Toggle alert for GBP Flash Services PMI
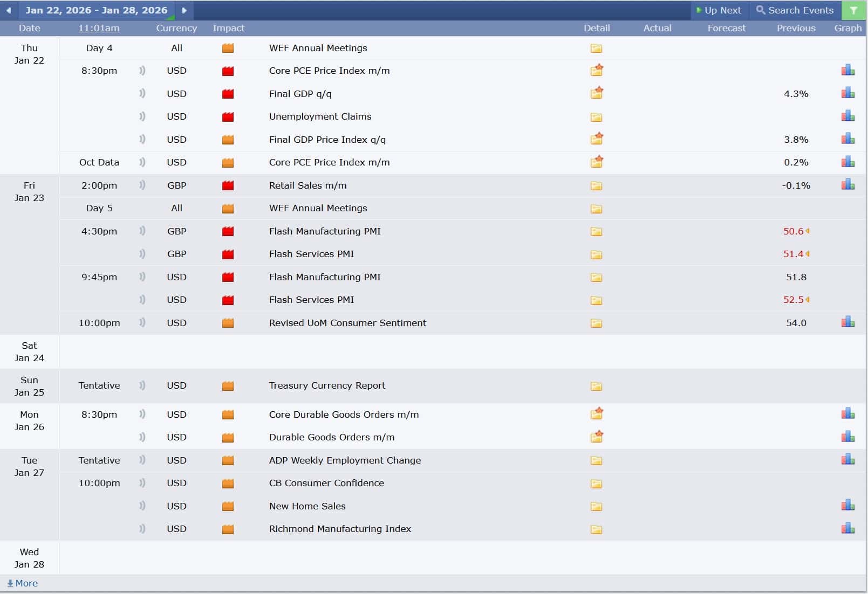The height and width of the screenshot is (594, 868). pyautogui.click(x=142, y=253)
